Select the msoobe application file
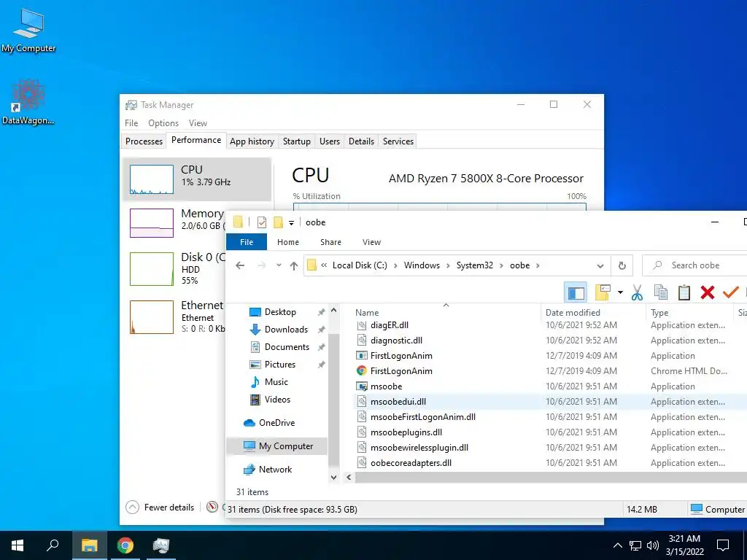The image size is (747, 560). pyautogui.click(x=387, y=386)
